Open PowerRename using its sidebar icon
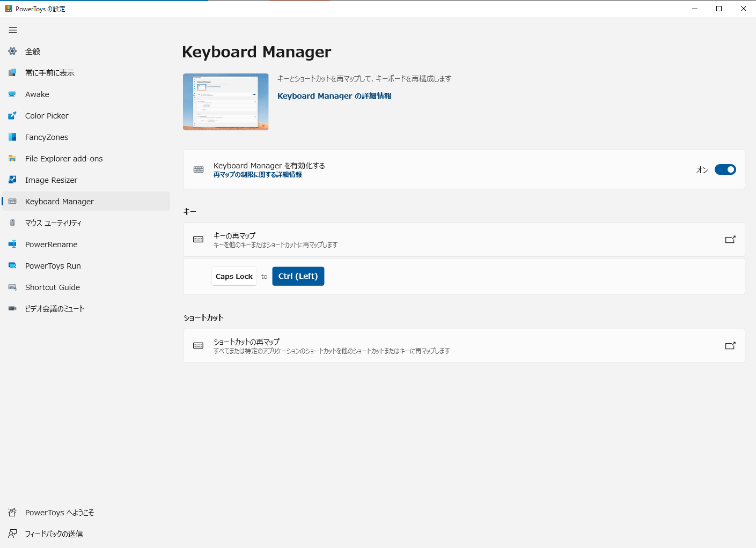756x548 pixels. click(12, 244)
